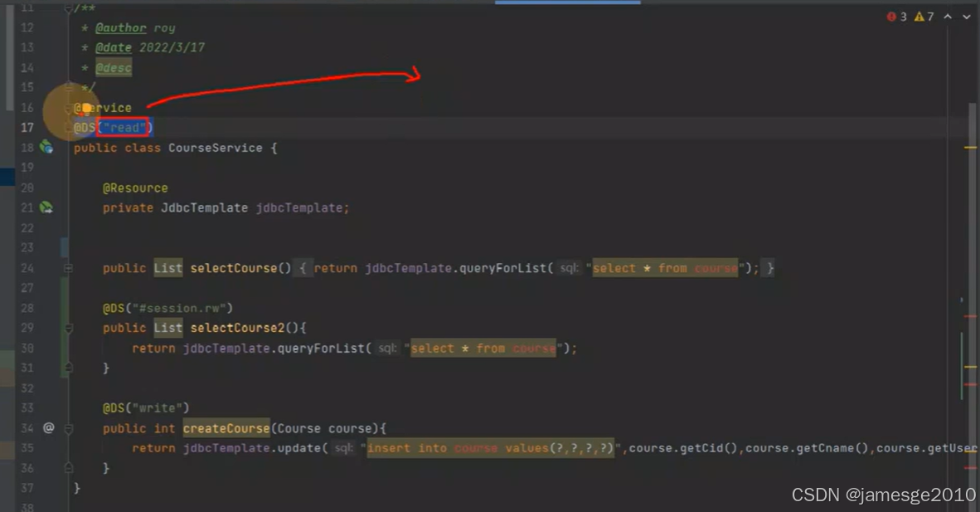Click the selectCourse() method name
980x512 pixels.
[240, 268]
